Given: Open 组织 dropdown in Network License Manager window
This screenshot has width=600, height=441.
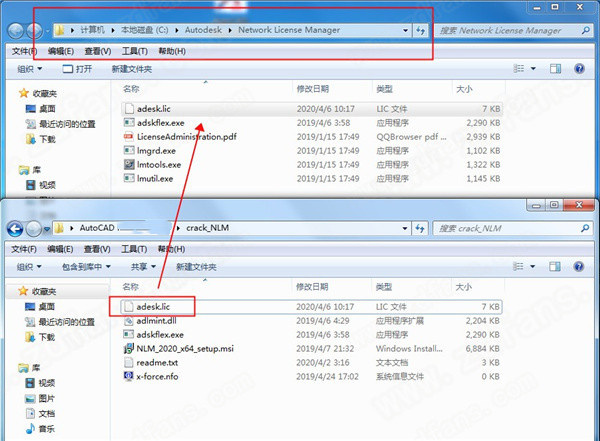Looking at the screenshot, I should point(30,68).
